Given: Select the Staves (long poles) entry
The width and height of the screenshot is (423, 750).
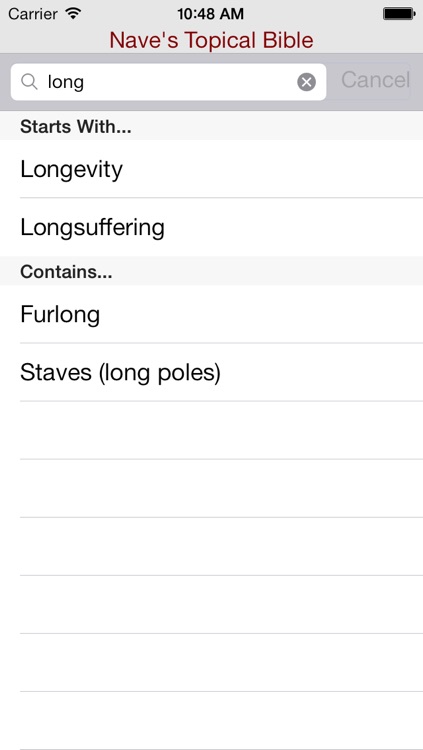Looking at the screenshot, I should tap(212, 372).
